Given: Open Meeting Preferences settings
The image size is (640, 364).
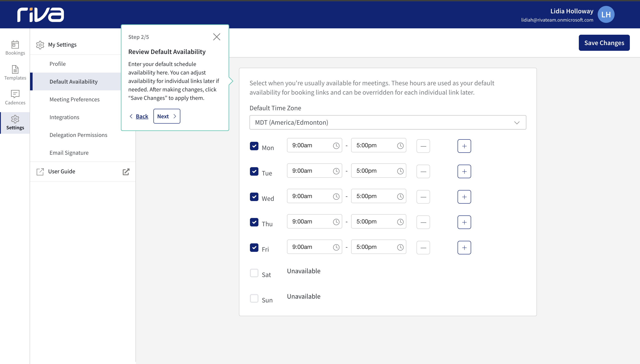Looking at the screenshot, I should [74, 99].
